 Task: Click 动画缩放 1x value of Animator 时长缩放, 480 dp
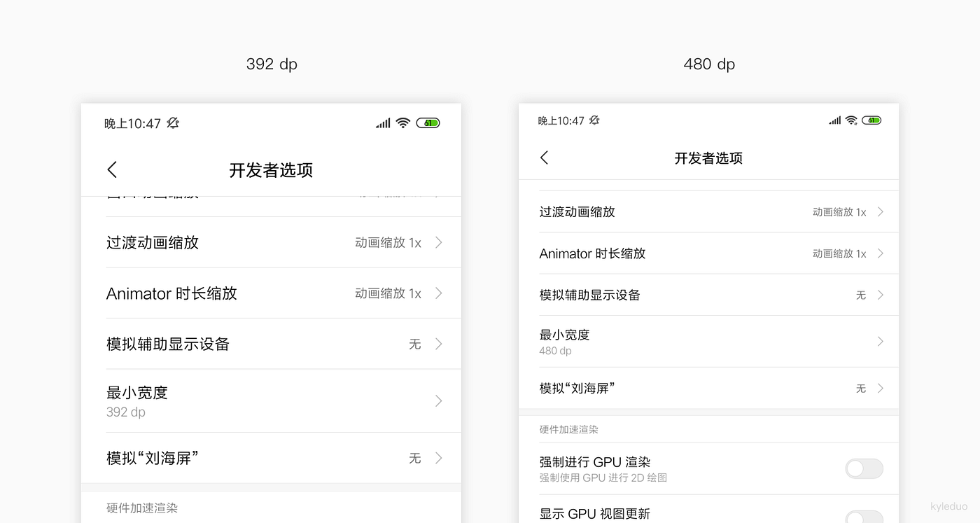coord(839,253)
